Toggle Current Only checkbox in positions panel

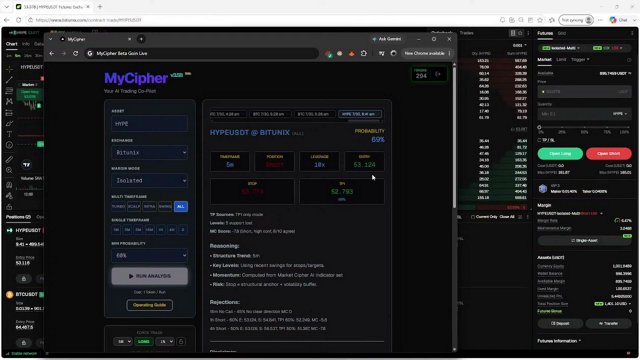click(473, 217)
